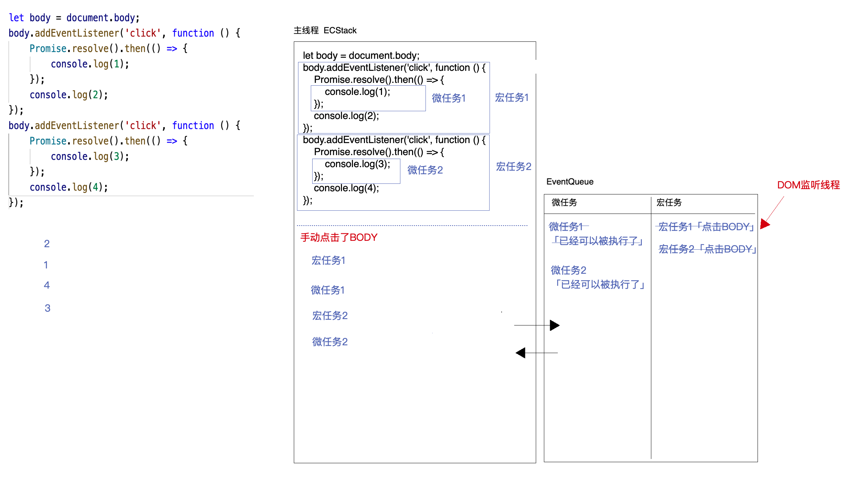The image size is (868, 482).
Task: Click the 宏任务1 label in ECStack
Action: 511,97
